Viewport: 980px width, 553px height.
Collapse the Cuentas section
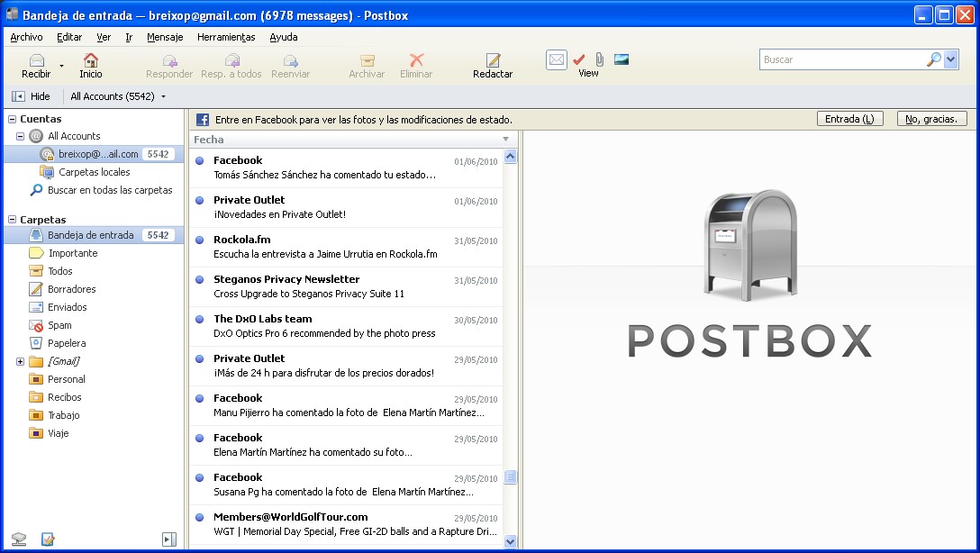coord(12,119)
